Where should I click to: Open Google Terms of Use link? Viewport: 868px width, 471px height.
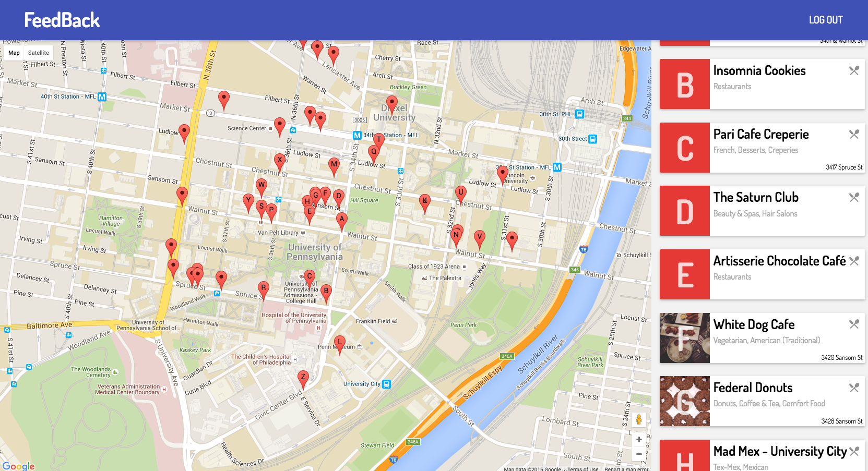(x=582, y=469)
